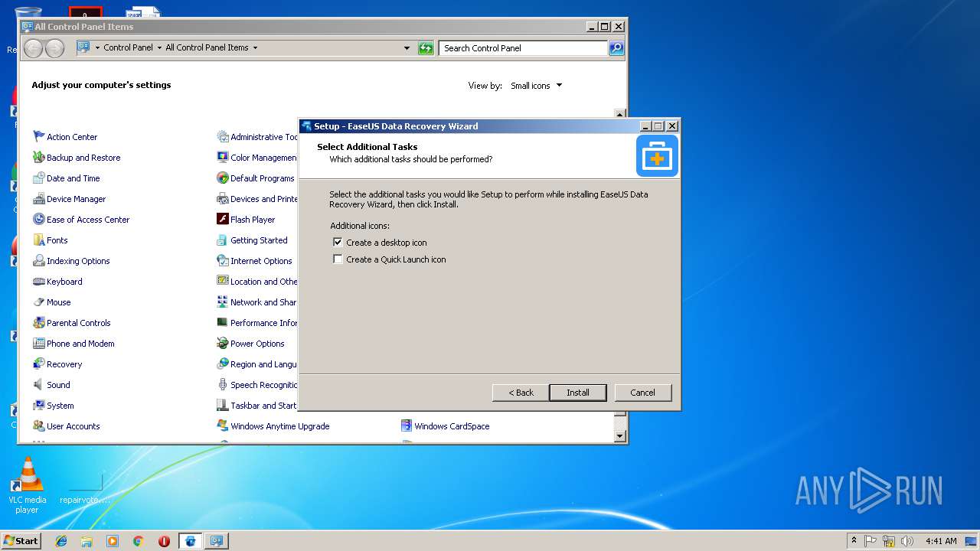This screenshot has height=551, width=980.
Task: Open System control panel item
Action: coord(54,406)
